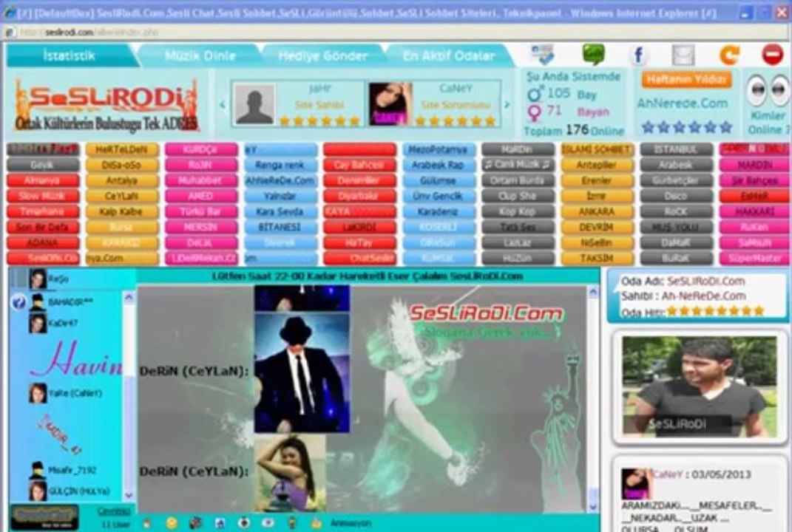792x532 pixels.
Task: Click user list scrollbar down arrow
Action: (x=129, y=495)
